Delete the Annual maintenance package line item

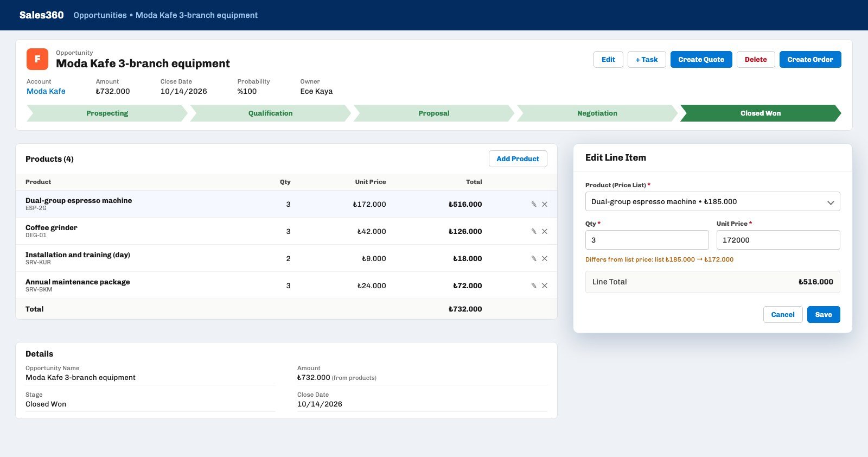pyautogui.click(x=545, y=285)
